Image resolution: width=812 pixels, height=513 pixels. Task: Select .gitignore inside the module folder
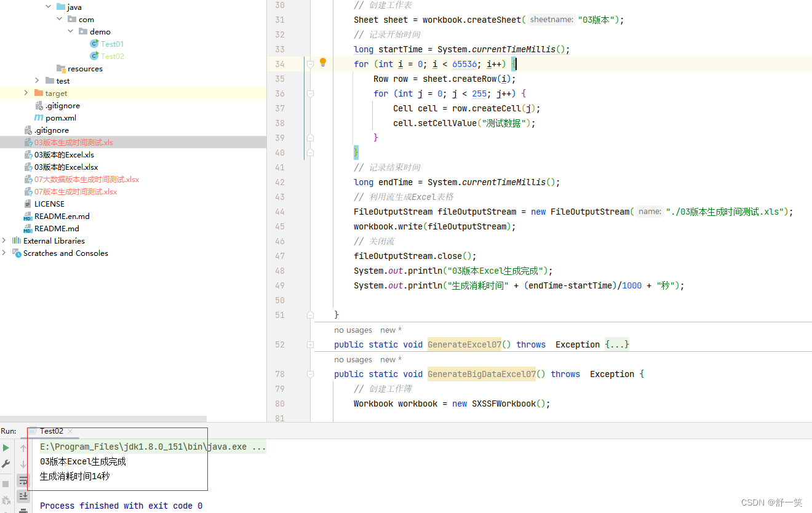click(x=63, y=105)
